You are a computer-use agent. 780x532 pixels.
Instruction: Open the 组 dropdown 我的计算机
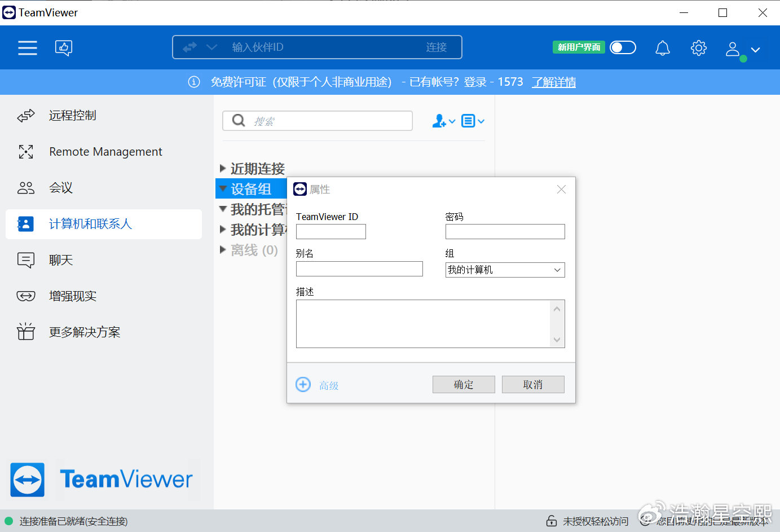tap(505, 270)
